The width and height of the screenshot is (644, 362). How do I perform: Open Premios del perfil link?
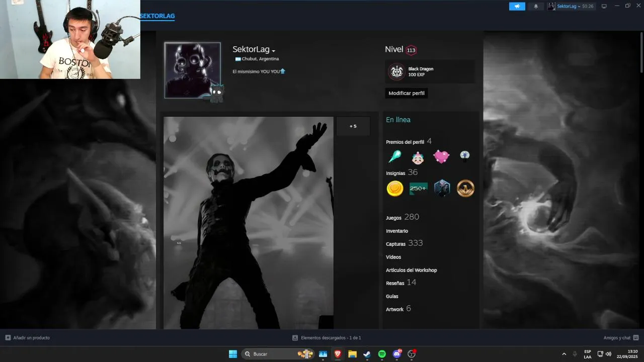(405, 142)
